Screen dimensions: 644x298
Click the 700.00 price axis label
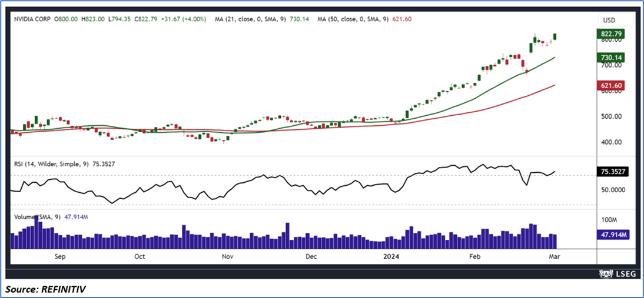[x=611, y=65]
